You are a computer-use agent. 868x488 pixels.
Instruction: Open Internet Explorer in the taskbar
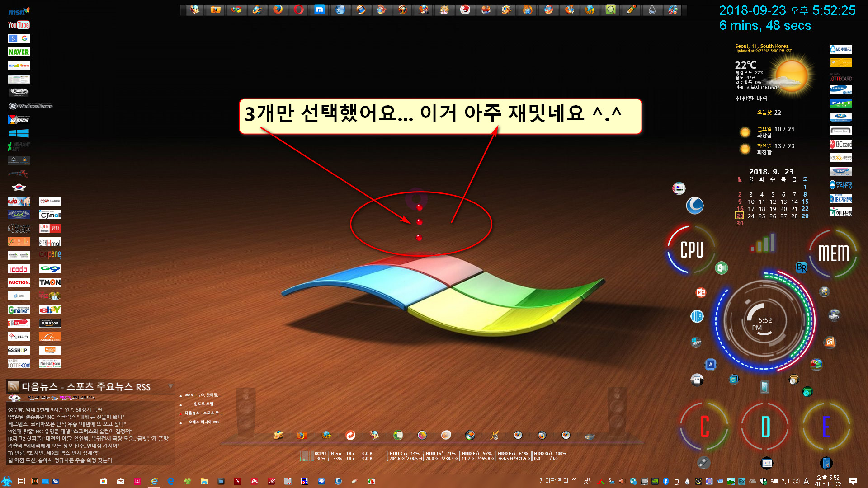click(154, 481)
